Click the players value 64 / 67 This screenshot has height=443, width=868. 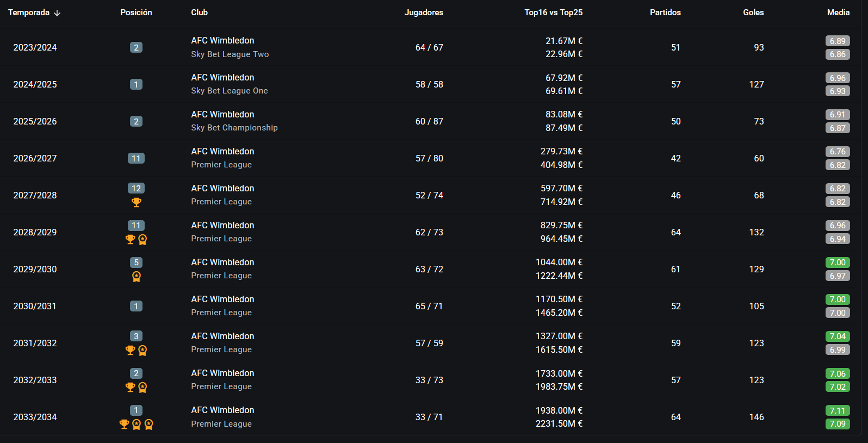coord(429,47)
